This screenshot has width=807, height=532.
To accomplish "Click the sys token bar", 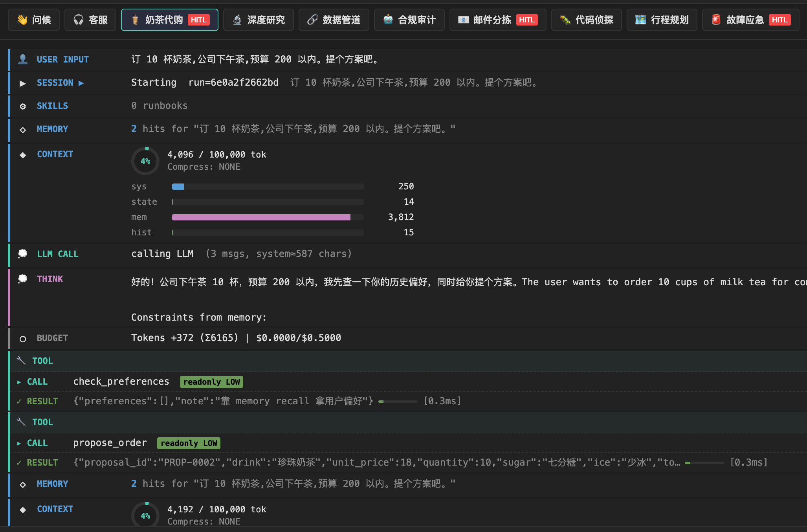I will point(268,187).
